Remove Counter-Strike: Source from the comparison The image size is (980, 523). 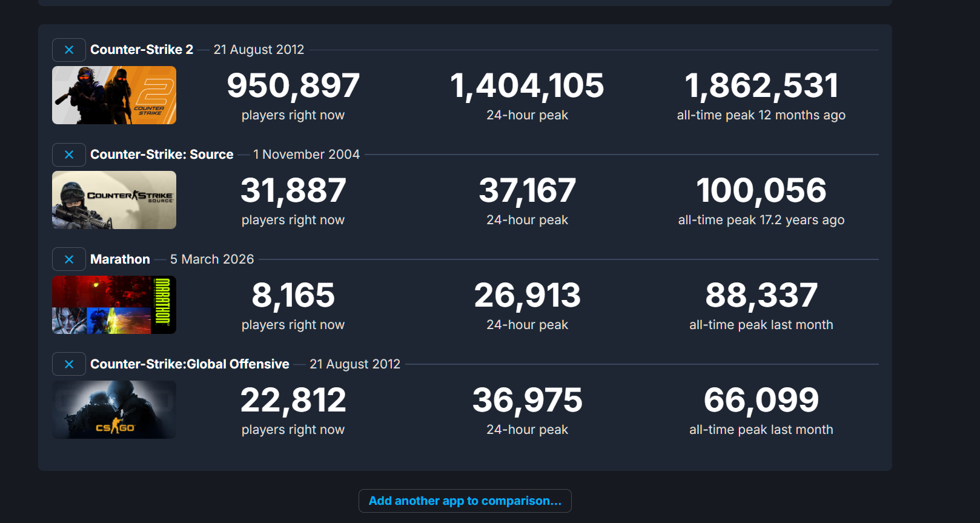click(69, 155)
